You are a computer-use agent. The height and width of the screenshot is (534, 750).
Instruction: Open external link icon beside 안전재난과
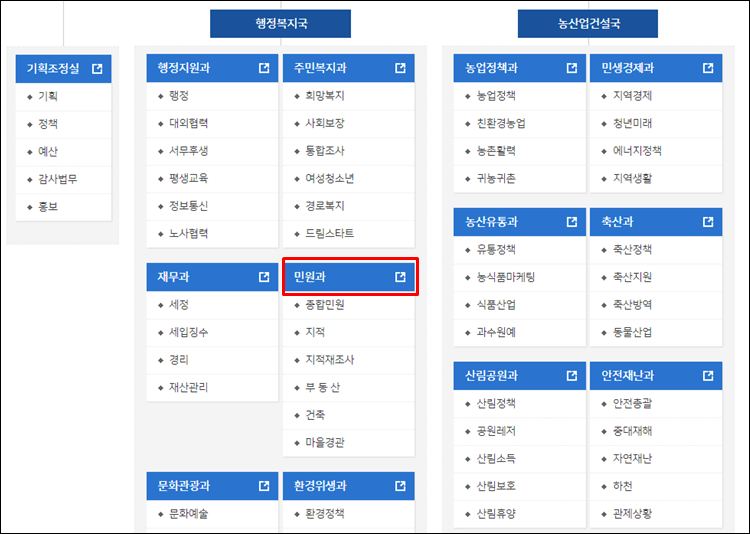(x=708, y=376)
